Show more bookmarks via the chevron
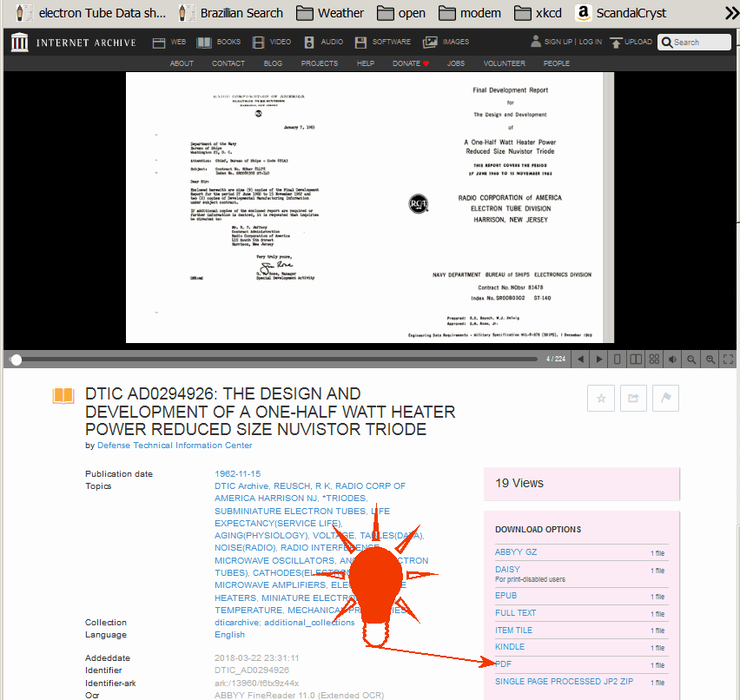 (732, 13)
